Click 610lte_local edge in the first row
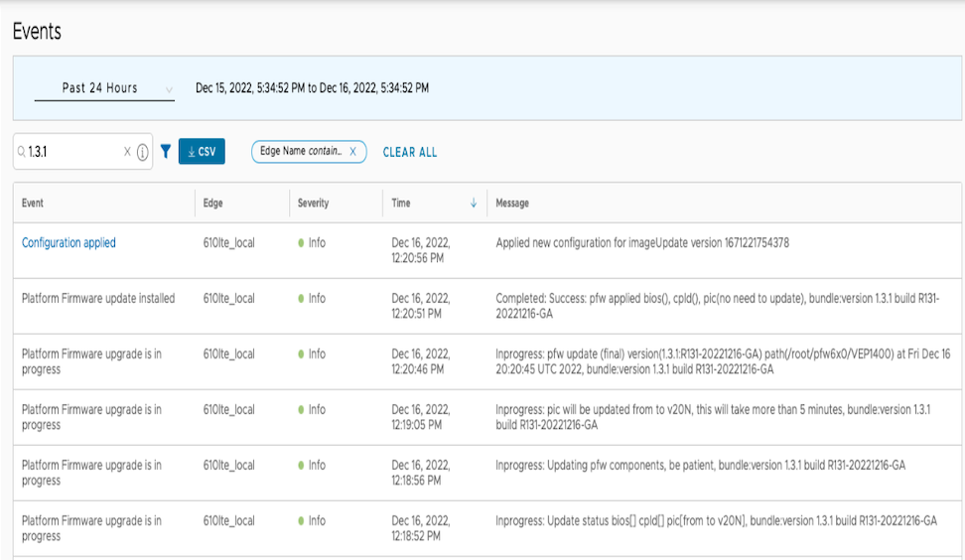 point(228,242)
